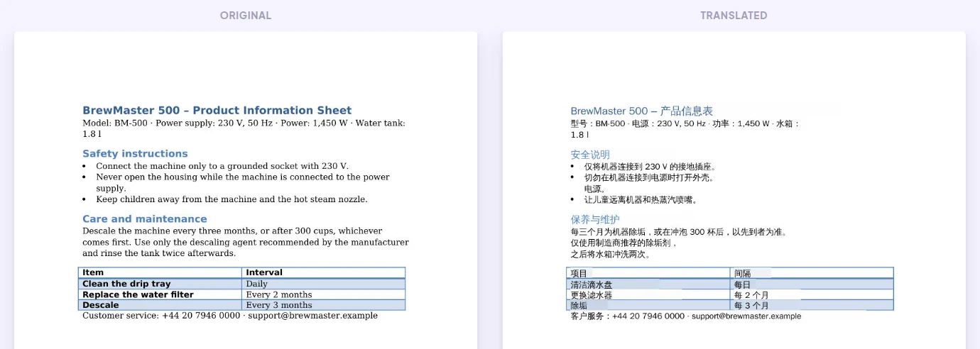Click the "Customer service: +44 20 7946 0000" line in original
The width and height of the screenshot is (980, 349).
click(230, 316)
